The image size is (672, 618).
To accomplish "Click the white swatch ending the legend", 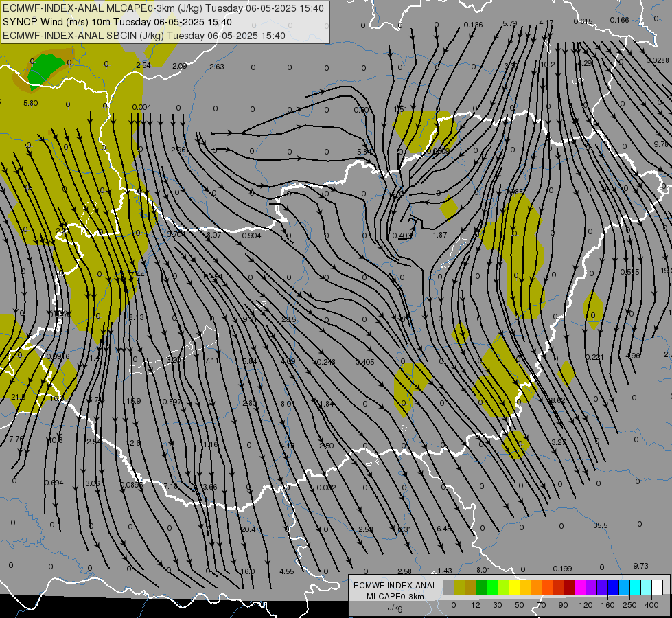I will [658, 587].
